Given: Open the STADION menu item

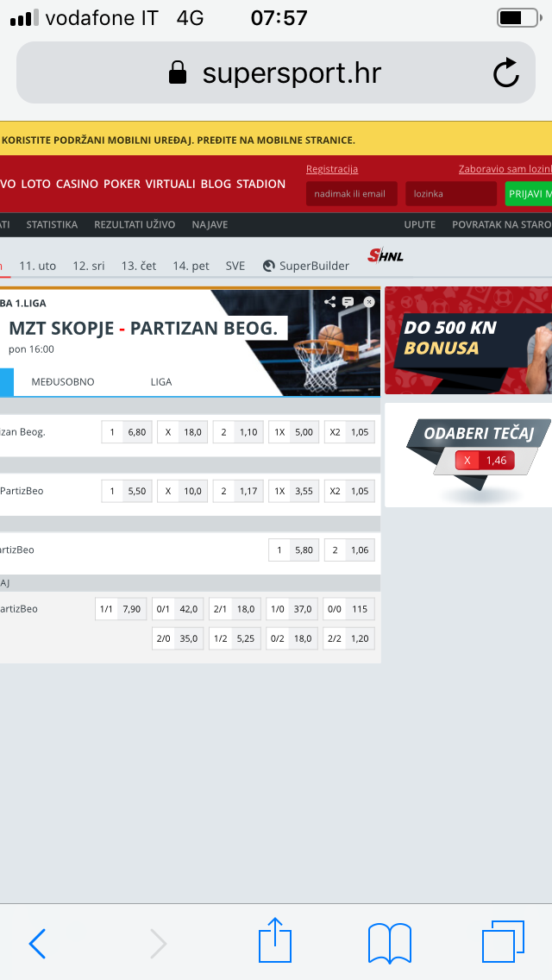Looking at the screenshot, I should (x=260, y=184).
